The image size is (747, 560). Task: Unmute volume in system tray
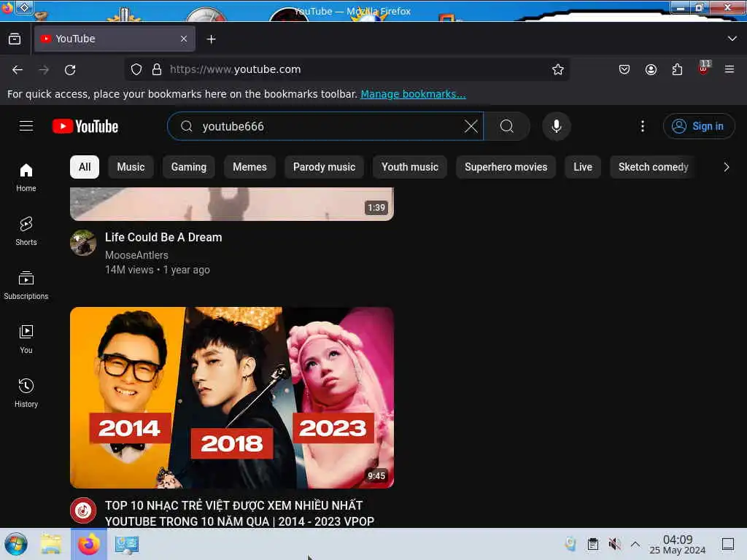click(614, 544)
